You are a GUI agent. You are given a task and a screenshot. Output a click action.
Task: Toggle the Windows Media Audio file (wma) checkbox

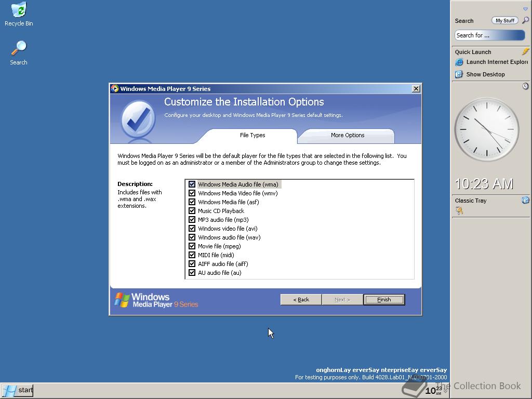click(x=192, y=184)
